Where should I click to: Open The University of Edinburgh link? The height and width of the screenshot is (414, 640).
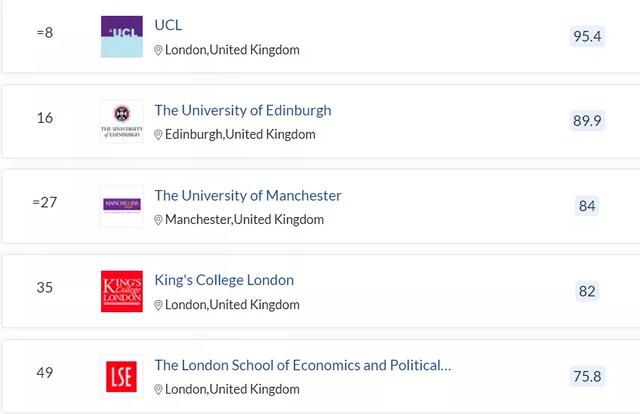(x=243, y=110)
